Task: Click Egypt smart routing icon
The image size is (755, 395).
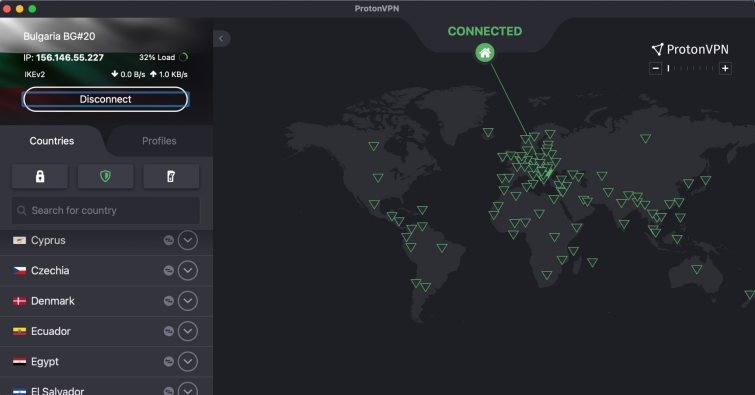Action: pos(169,361)
